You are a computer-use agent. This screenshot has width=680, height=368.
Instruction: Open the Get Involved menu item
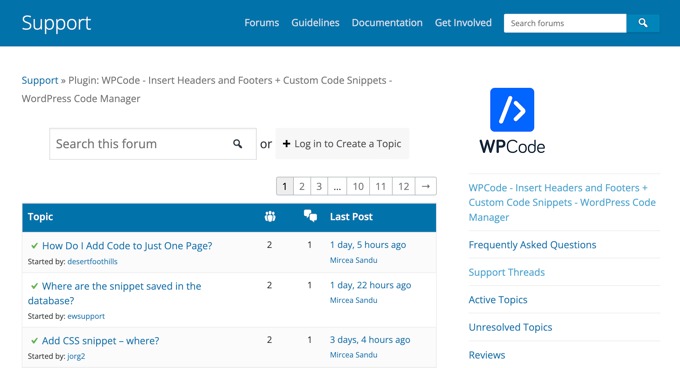pyautogui.click(x=463, y=23)
